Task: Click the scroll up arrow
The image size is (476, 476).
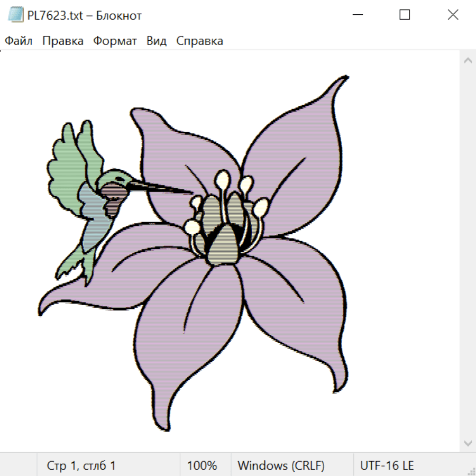Action: pos(468,61)
